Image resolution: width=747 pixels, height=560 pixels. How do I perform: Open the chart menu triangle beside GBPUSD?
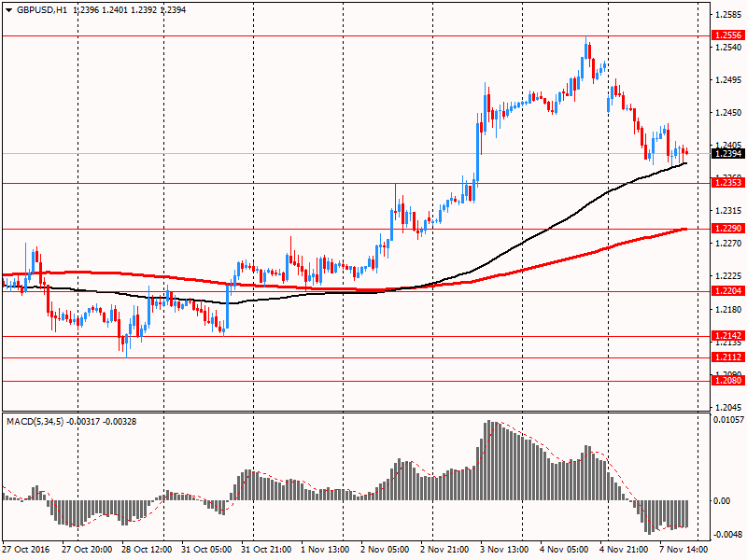coord(8,10)
